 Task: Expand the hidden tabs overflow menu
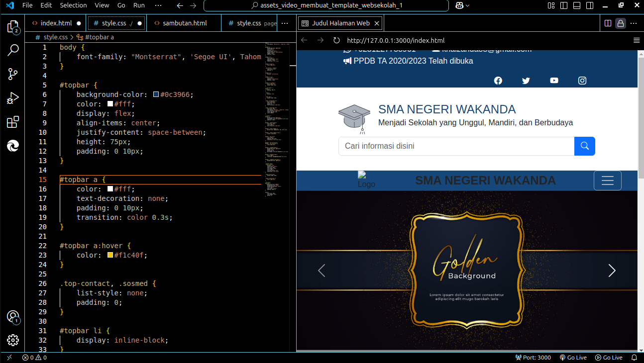[285, 23]
